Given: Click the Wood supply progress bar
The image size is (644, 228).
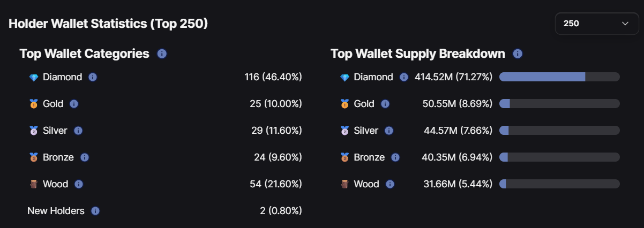Looking at the screenshot, I should [559, 184].
